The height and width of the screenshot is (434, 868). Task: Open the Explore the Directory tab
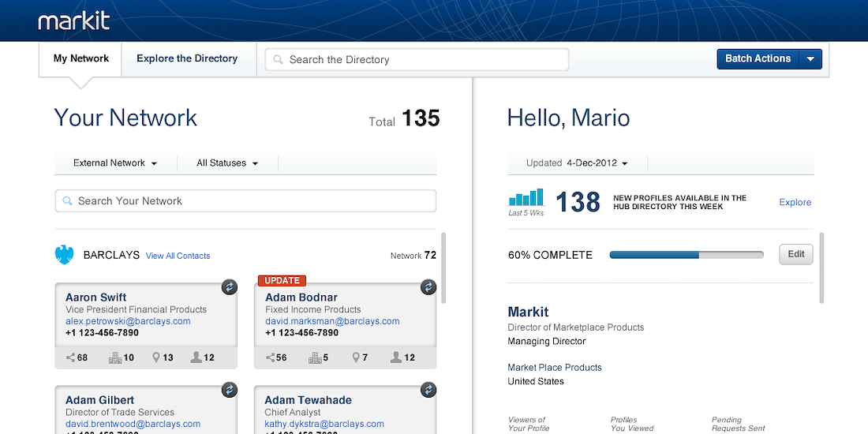187,59
